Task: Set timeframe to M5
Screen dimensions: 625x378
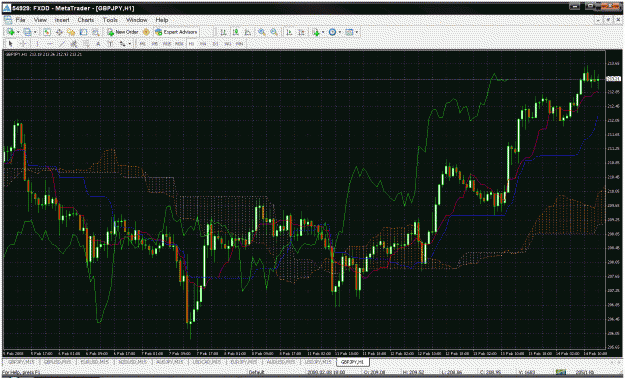Action: [x=155, y=44]
